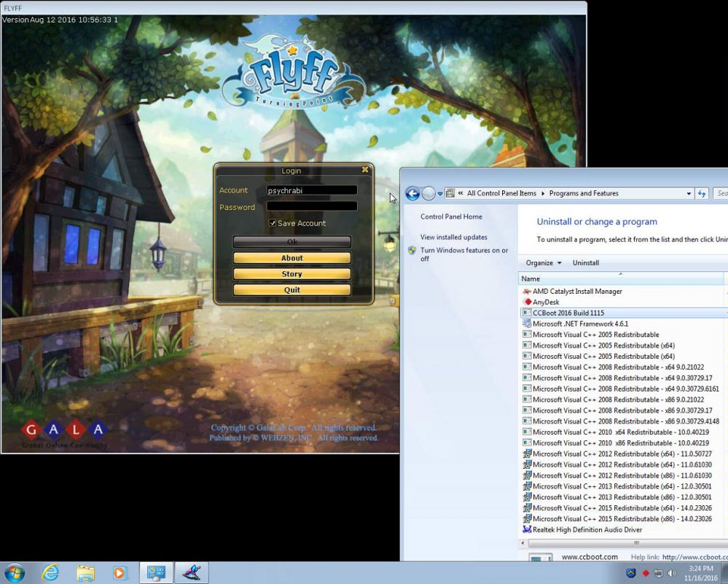
Task: Open the address bar history dropdown
Action: [689, 194]
